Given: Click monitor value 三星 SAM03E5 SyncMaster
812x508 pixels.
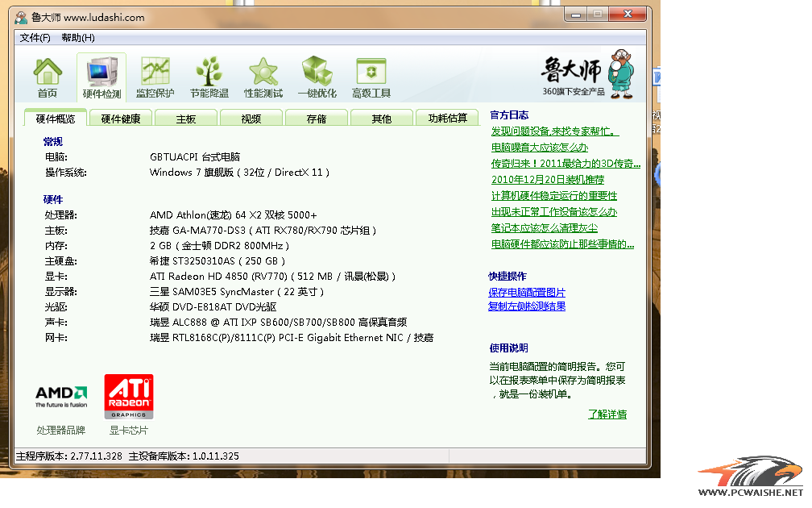Looking at the screenshot, I should pyautogui.click(x=237, y=292).
